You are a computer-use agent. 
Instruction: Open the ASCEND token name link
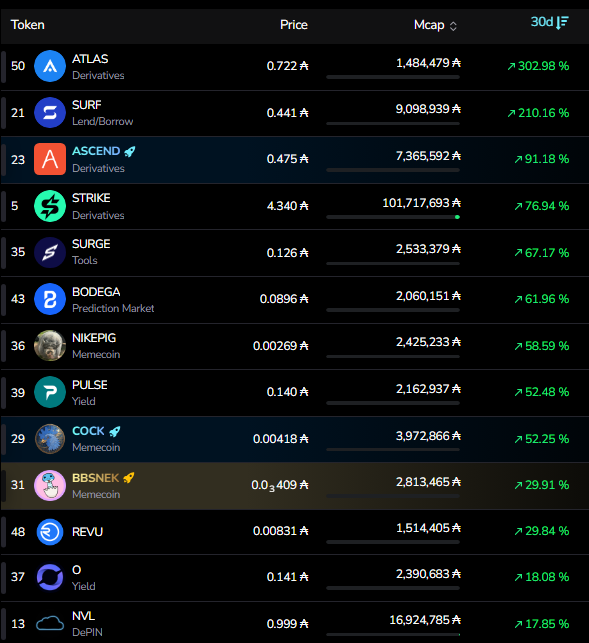(96, 151)
